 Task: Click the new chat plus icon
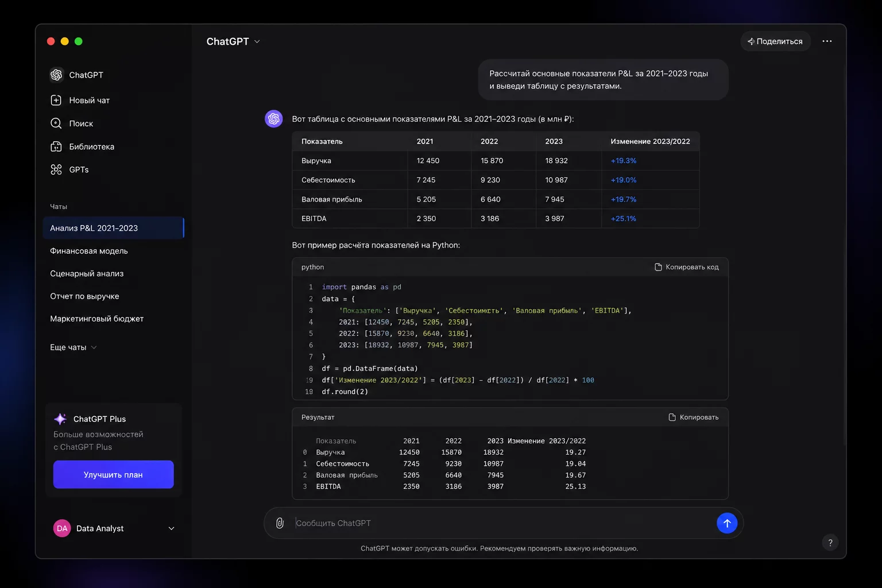(x=56, y=100)
